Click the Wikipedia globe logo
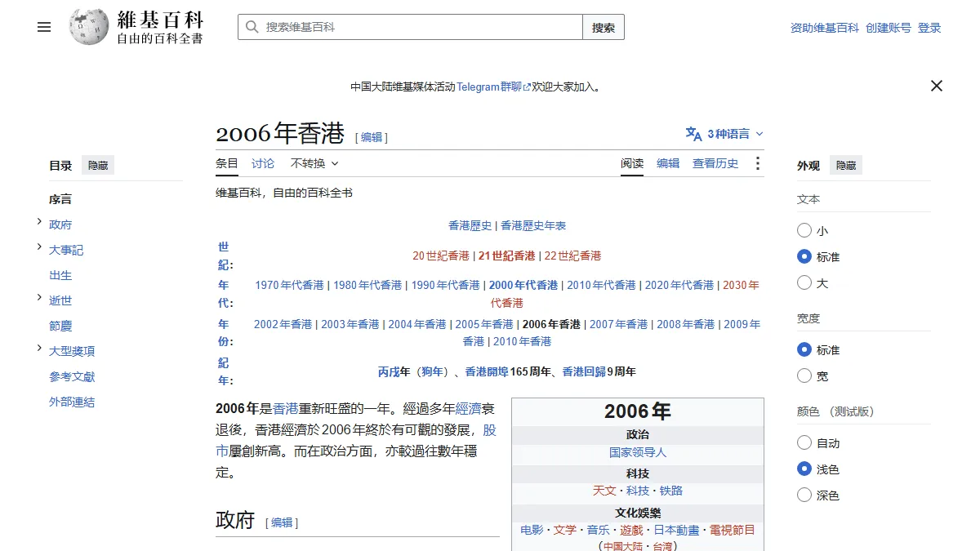980x551 pixels. 89,27
